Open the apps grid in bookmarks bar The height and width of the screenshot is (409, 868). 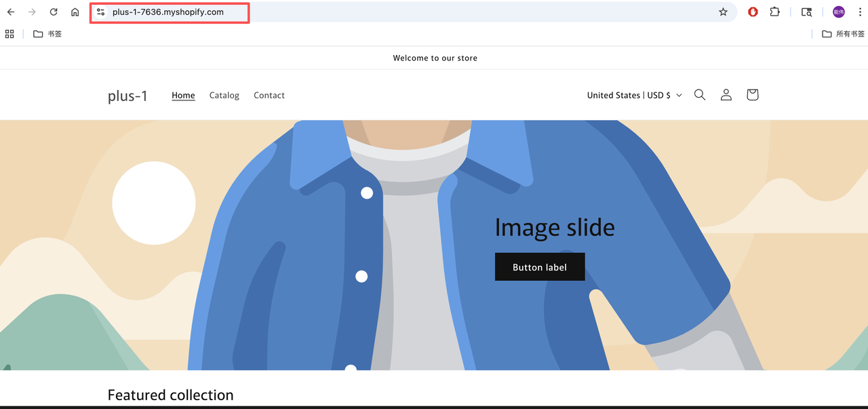click(9, 34)
